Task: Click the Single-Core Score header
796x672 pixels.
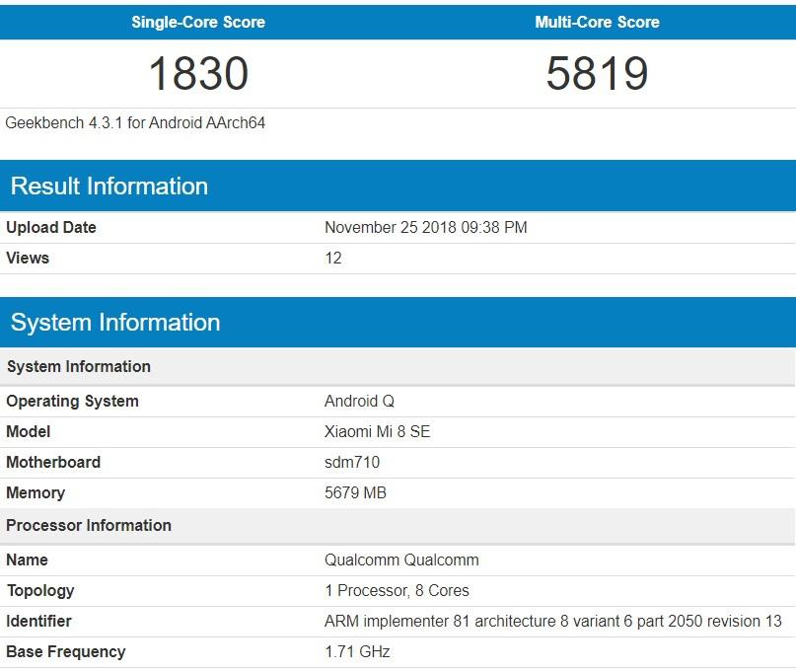Action: (x=198, y=22)
